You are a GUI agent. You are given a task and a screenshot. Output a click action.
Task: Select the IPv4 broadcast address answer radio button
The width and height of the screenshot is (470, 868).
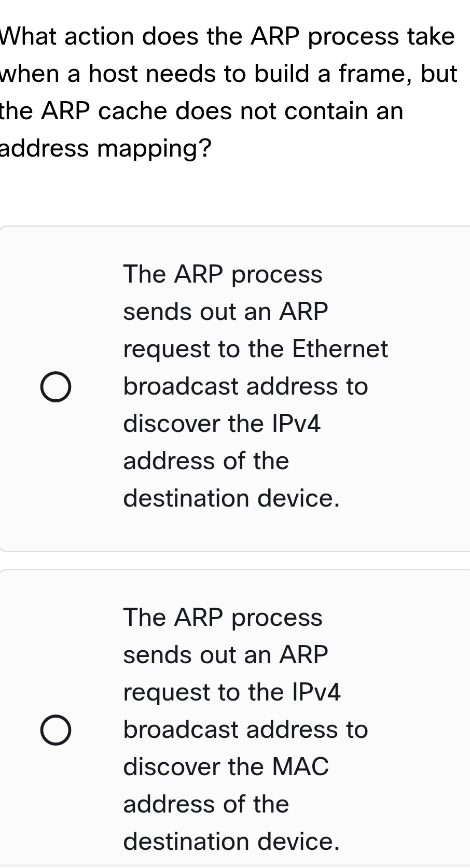tap(56, 730)
